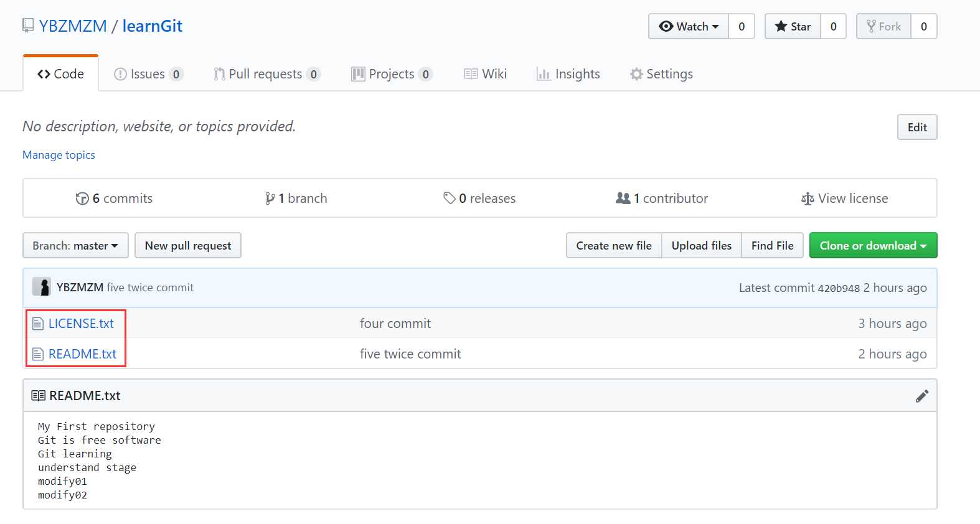Open 'five twice commit' message in README.txt row

(x=410, y=354)
